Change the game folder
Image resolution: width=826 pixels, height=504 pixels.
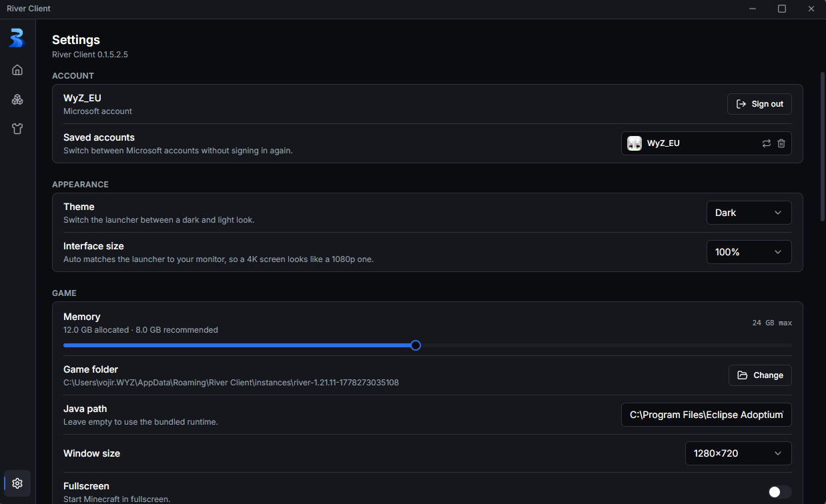(x=760, y=375)
